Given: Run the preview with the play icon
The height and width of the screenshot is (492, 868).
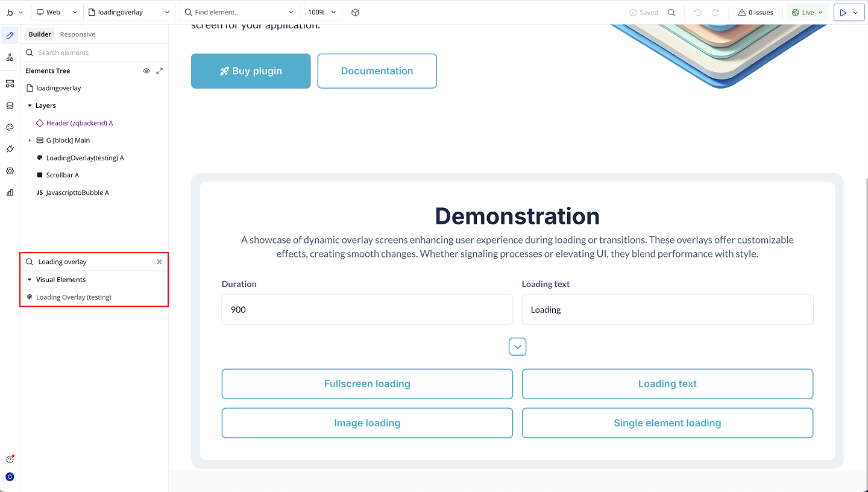Looking at the screenshot, I should [x=843, y=12].
